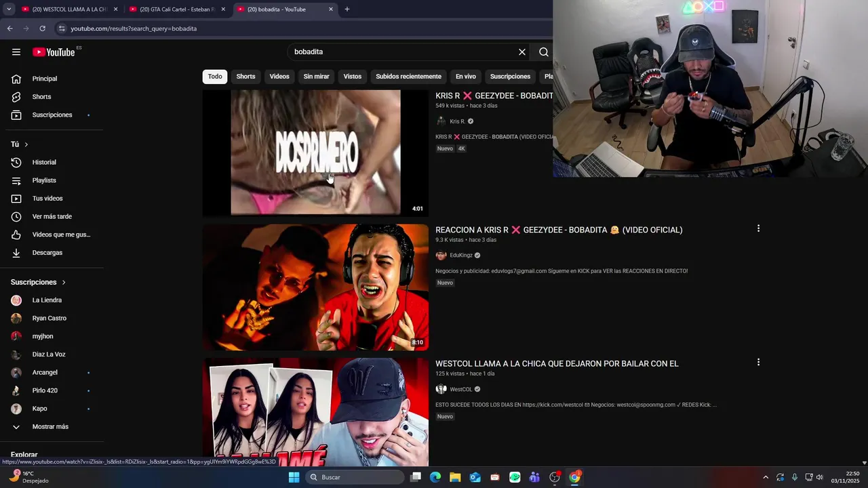This screenshot has width=868, height=488.
Task: Click the Kris R. channel avatar
Action: pos(441,121)
